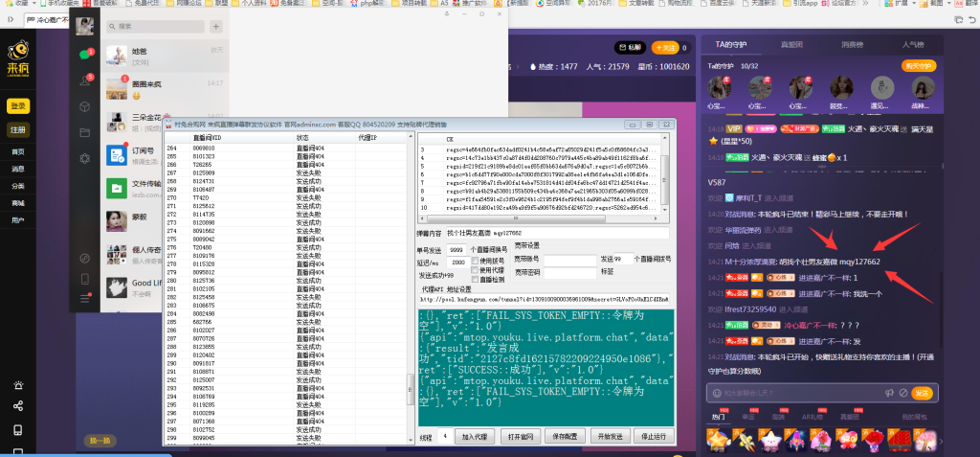Image resolution: width=980 pixels, height=457 pixels.
Task: Click the yellow 关注 follow button
Action: (667, 47)
